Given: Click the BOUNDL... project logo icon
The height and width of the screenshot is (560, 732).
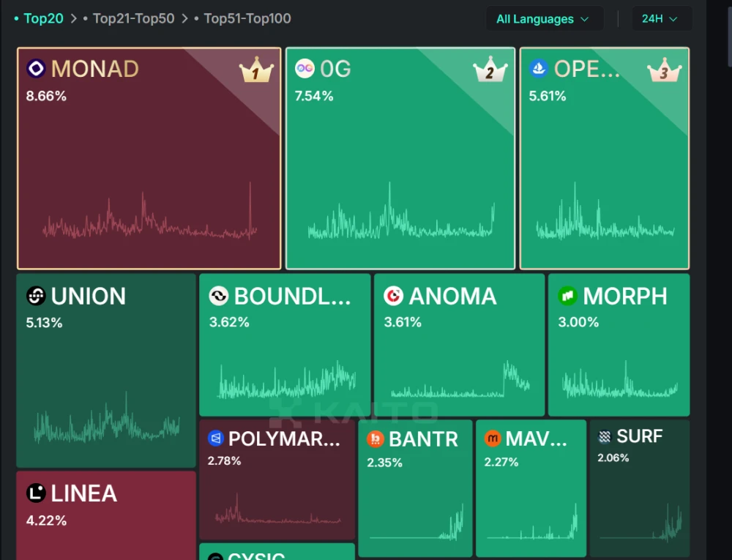Looking at the screenshot, I should point(218,296).
